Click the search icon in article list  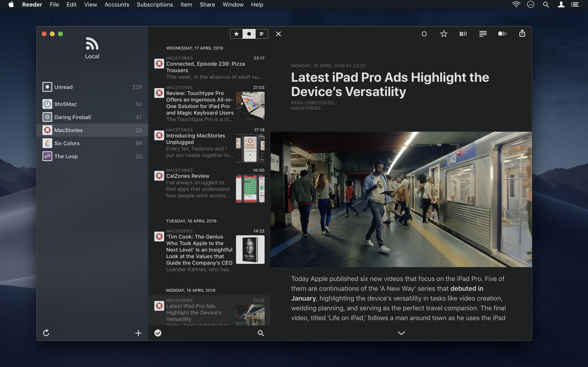coord(261,333)
